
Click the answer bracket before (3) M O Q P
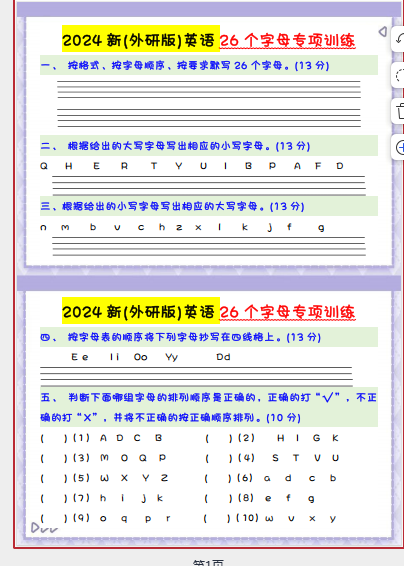pyautogui.click(x=54, y=458)
